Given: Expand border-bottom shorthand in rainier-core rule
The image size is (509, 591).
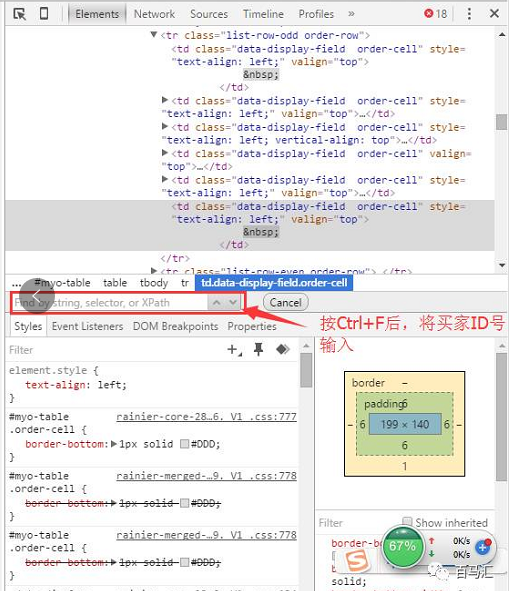Looking at the screenshot, I should [x=114, y=444].
